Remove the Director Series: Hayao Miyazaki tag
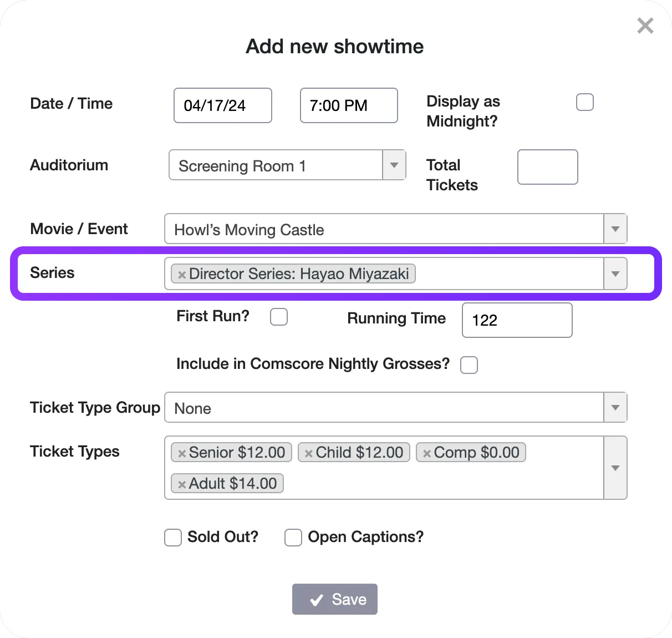Viewport: 672px width, 638px height. [x=181, y=275]
